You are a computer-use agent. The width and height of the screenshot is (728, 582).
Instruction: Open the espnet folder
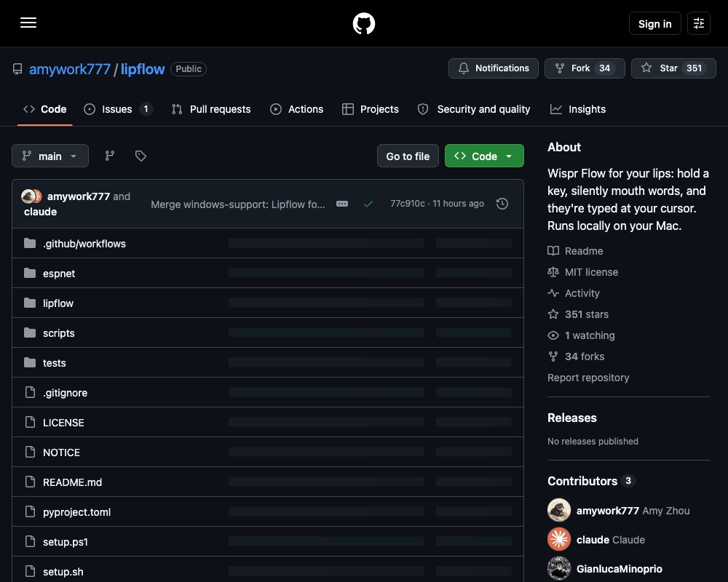[x=58, y=274]
